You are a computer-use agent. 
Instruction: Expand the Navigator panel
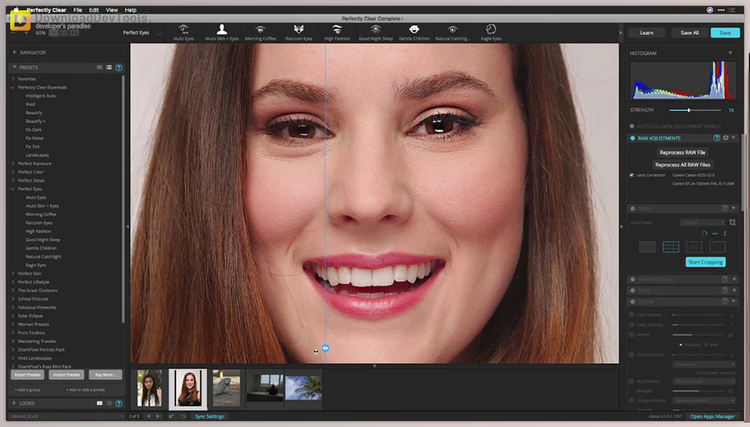14,52
